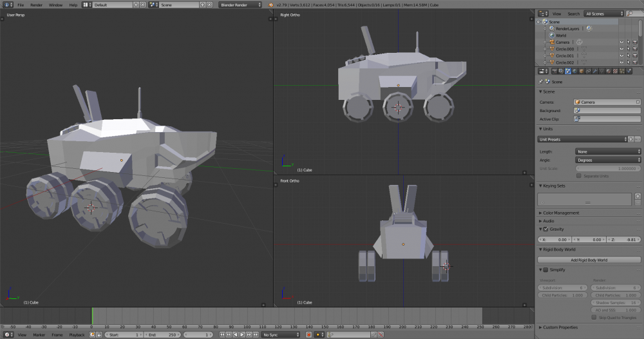Open the timeline Playback menu
The width and height of the screenshot is (644, 339).
[77, 335]
